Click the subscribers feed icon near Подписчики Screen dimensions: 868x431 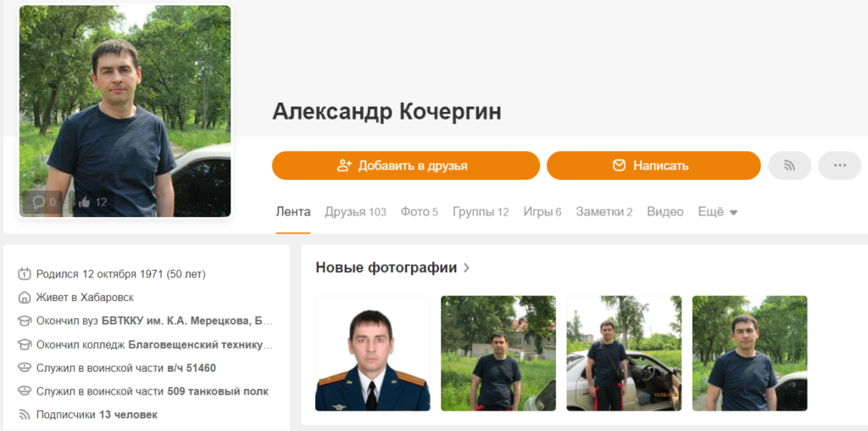click(x=25, y=414)
